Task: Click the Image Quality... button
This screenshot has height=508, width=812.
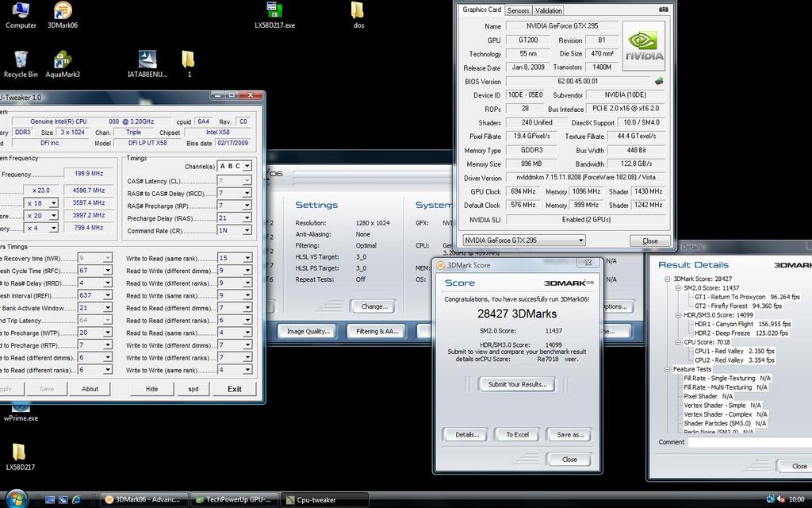Action: (308, 331)
